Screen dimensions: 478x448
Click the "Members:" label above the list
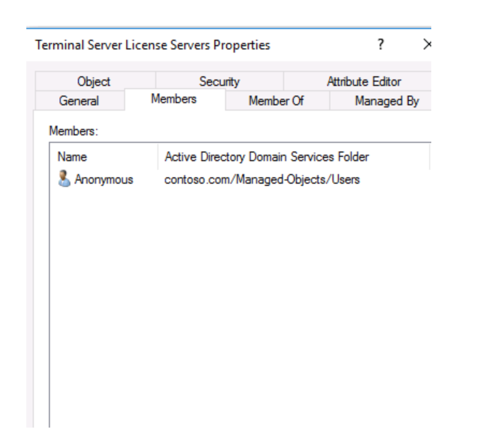point(73,131)
